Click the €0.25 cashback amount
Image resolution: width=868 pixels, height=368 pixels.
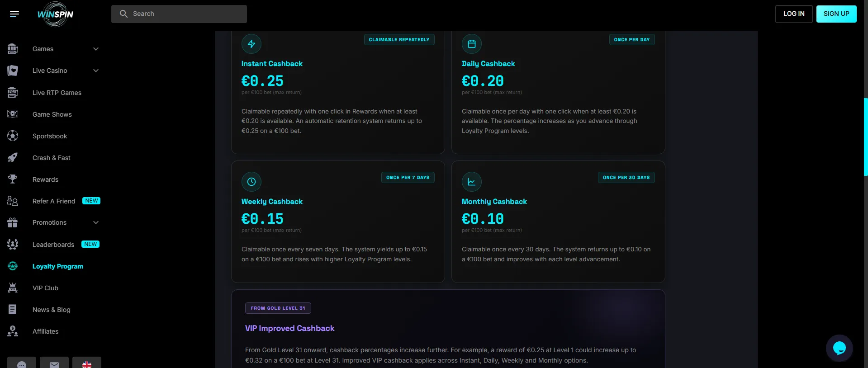(x=262, y=81)
